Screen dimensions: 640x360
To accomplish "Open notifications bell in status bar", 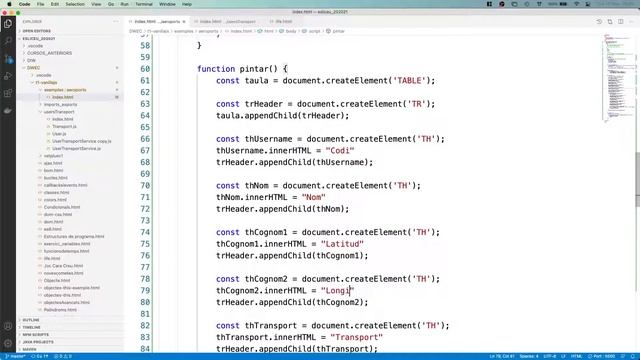I will pyautogui.click(x=633, y=356).
